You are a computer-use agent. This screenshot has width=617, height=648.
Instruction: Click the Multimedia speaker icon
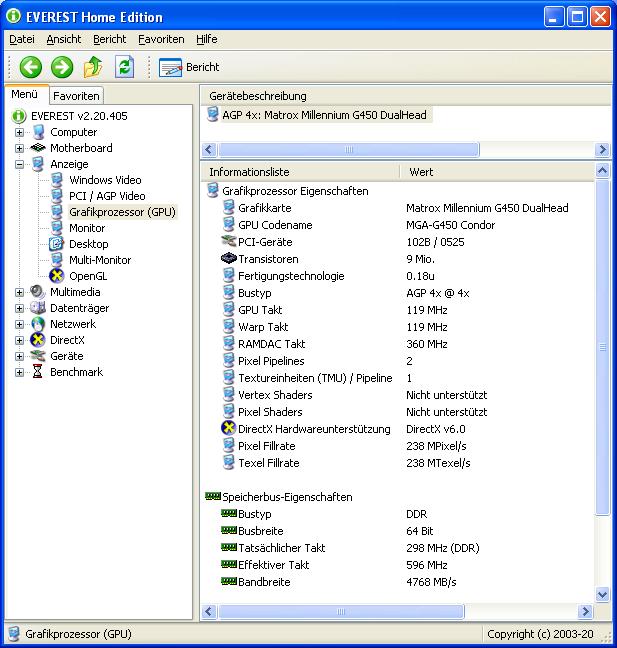(x=38, y=292)
